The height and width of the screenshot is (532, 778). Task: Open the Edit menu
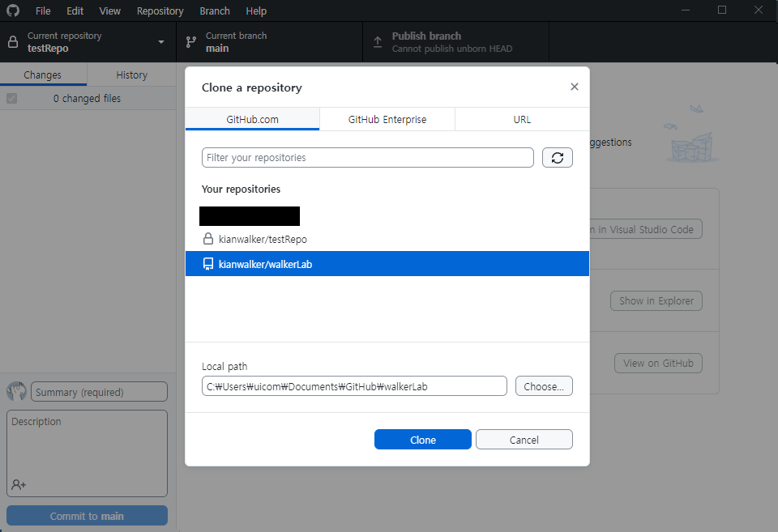click(x=75, y=11)
